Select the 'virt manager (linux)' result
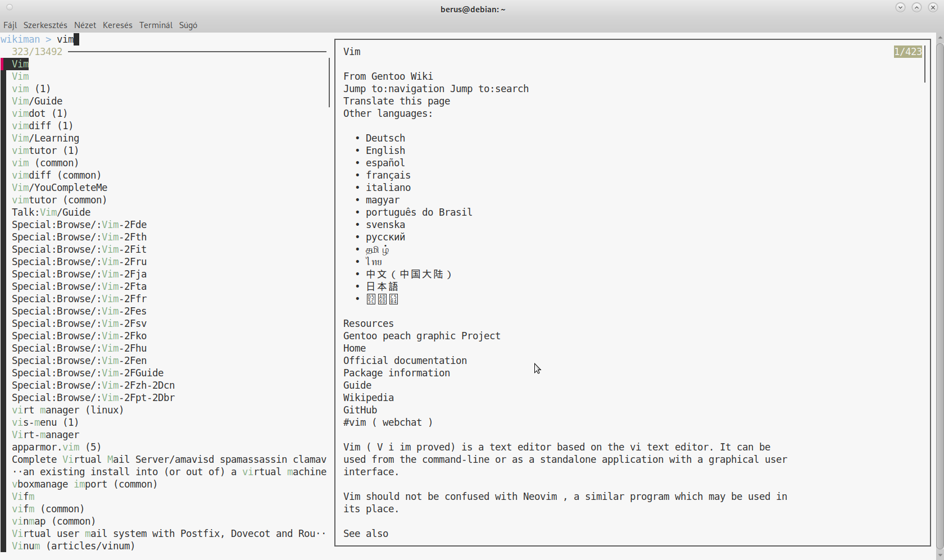 pyautogui.click(x=68, y=410)
